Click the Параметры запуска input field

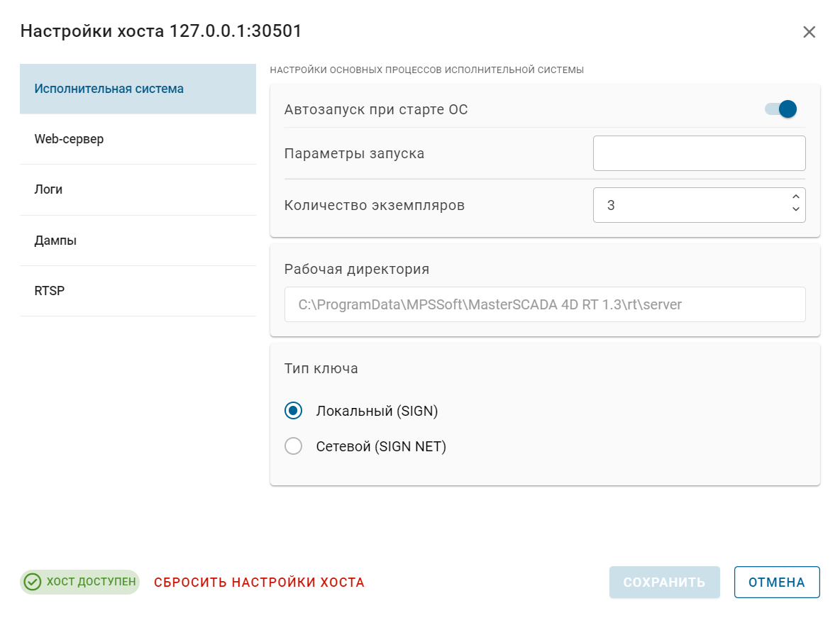pyautogui.click(x=699, y=153)
